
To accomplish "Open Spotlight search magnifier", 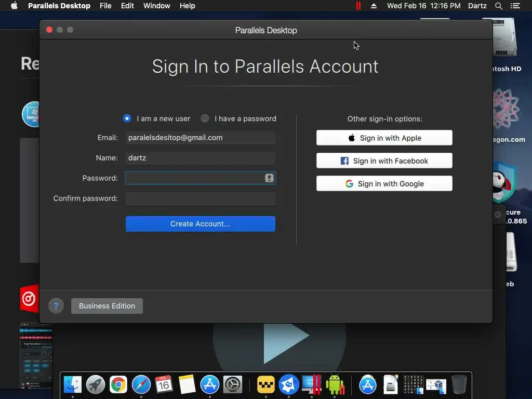I will (498, 6).
